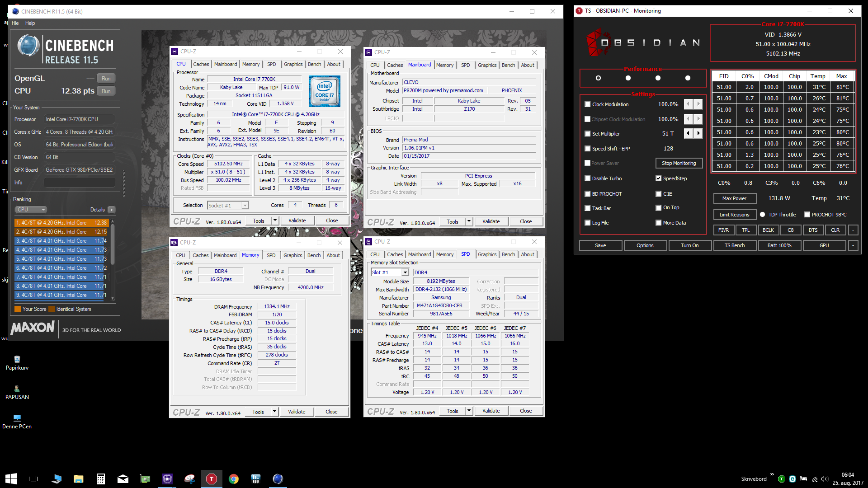Screen dimensions: 868x488
Task: Increase Set Multiplier with right arrow
Action: pos(698,133)
